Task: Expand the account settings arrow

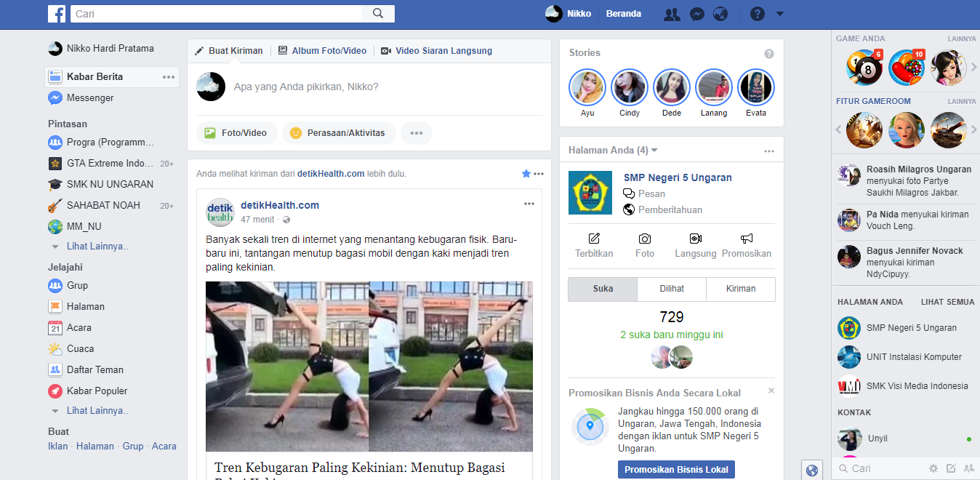Action: (x=780, y=14)
